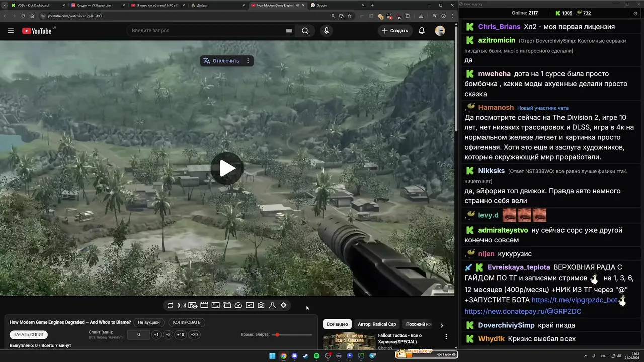Open options for Fallout Tactics video

coord(446,337)
